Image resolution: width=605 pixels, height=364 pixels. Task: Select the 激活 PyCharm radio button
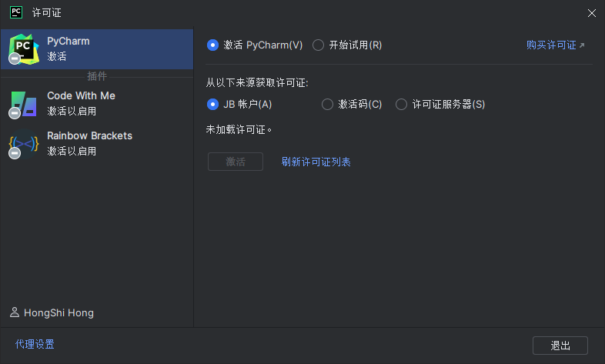coord(213,45)
